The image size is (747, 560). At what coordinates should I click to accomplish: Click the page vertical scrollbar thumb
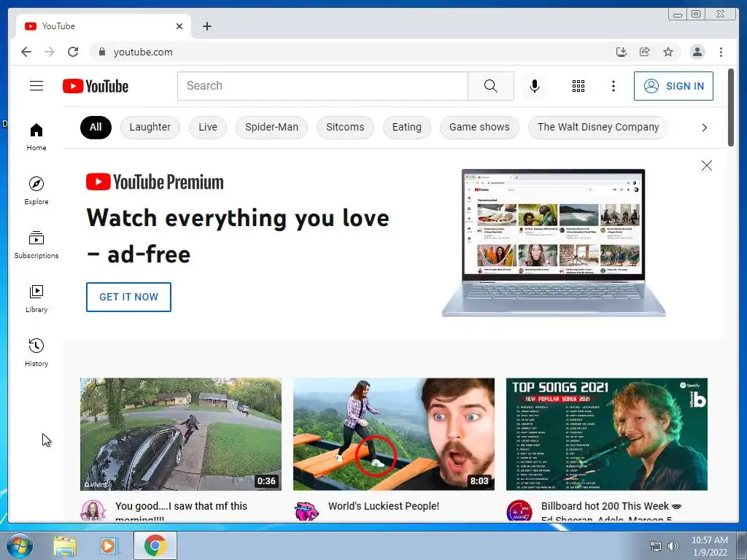[x=731, y=108]
